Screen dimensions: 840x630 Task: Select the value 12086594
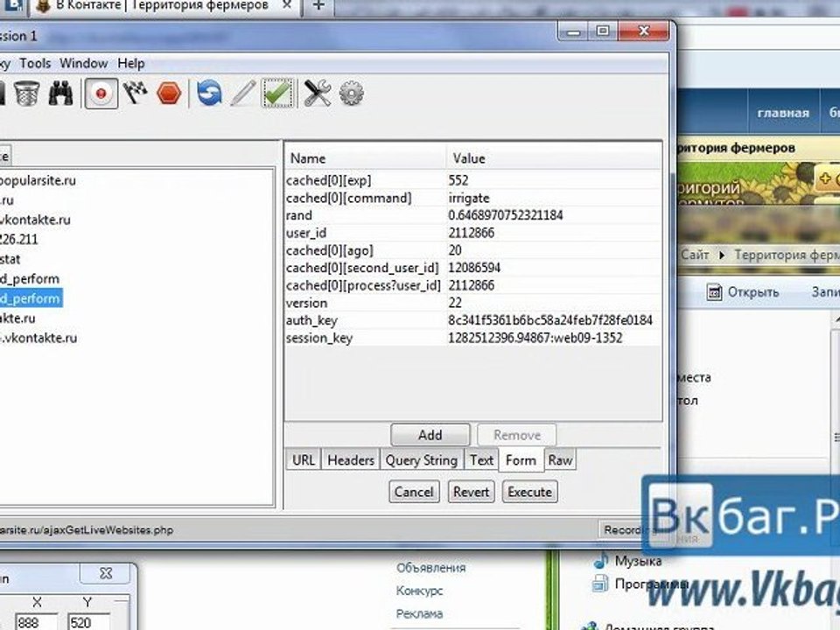474,268
